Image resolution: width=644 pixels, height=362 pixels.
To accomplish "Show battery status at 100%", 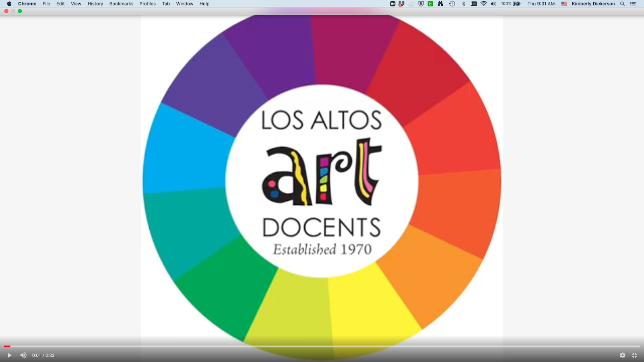I will coord(511,4).
